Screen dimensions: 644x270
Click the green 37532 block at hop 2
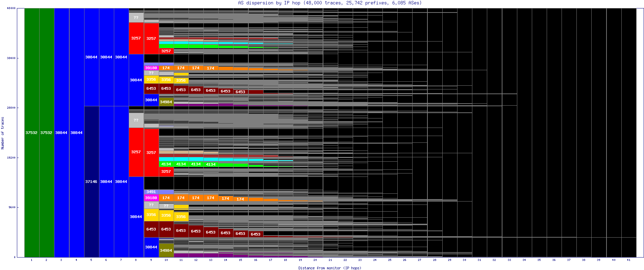coord(47,133)
